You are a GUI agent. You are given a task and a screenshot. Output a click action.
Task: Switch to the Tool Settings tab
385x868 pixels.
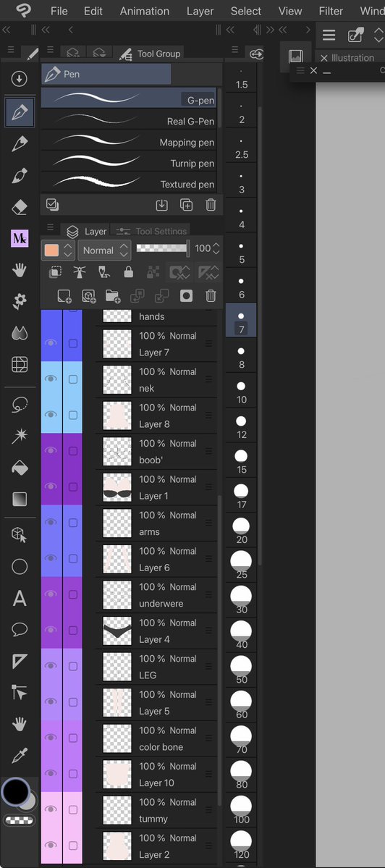[151, 232]
